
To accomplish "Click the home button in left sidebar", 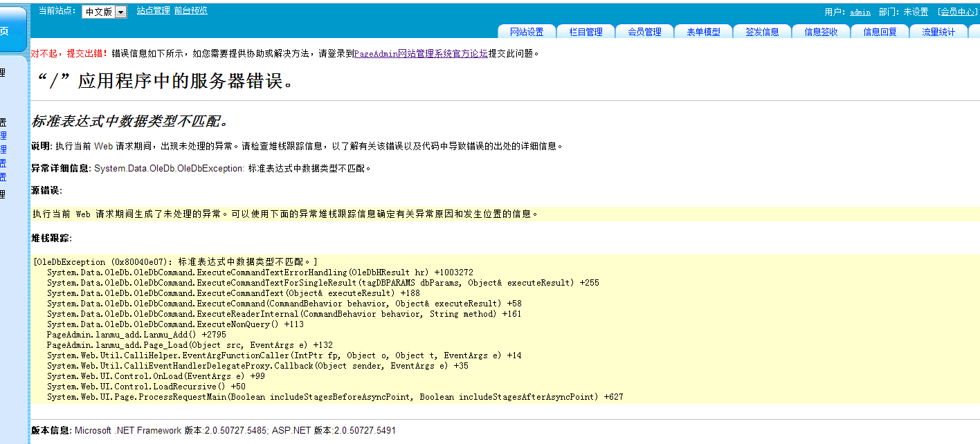I will 8,30.
